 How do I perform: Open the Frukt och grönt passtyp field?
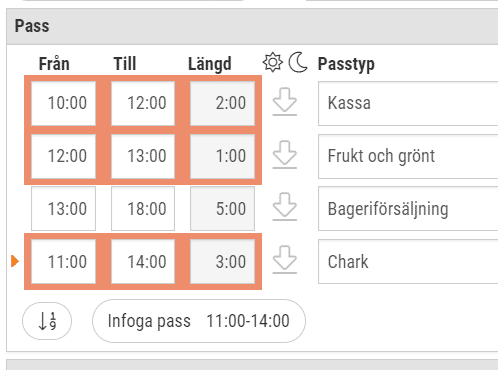click(408, 156)
